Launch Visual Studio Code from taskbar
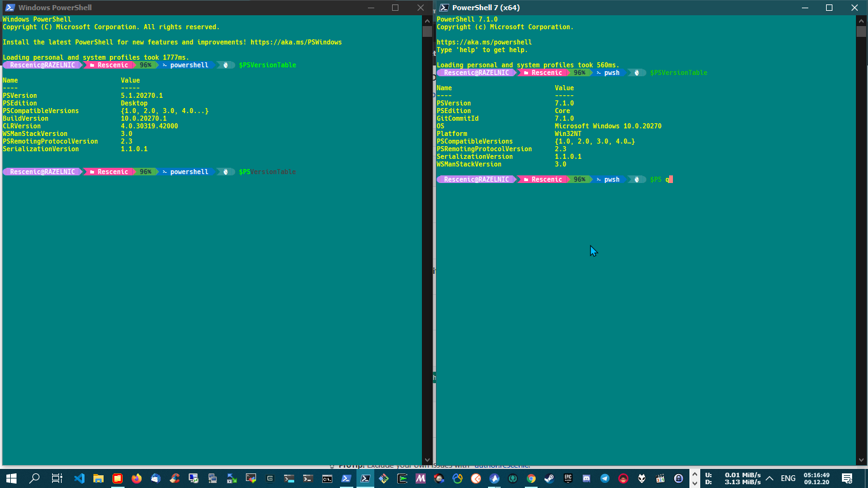Viewport: 868px width, 488px height. (79, 478)
